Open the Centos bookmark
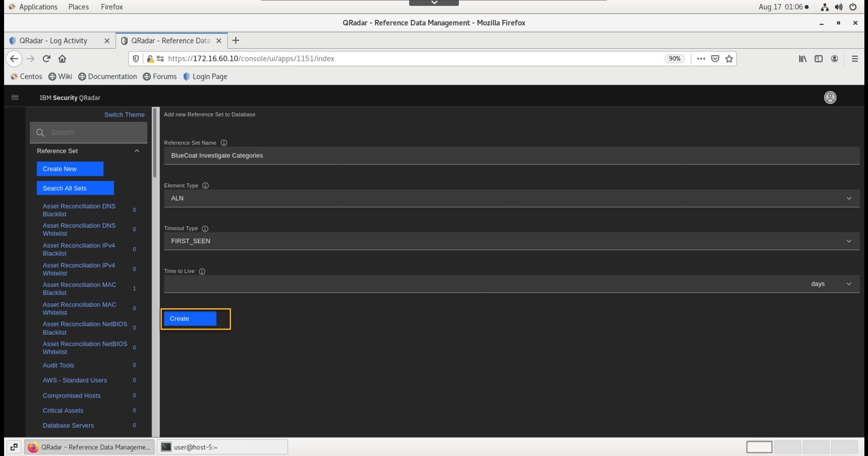868x456 pixels. pyautogui.click(x=26, y=77)
